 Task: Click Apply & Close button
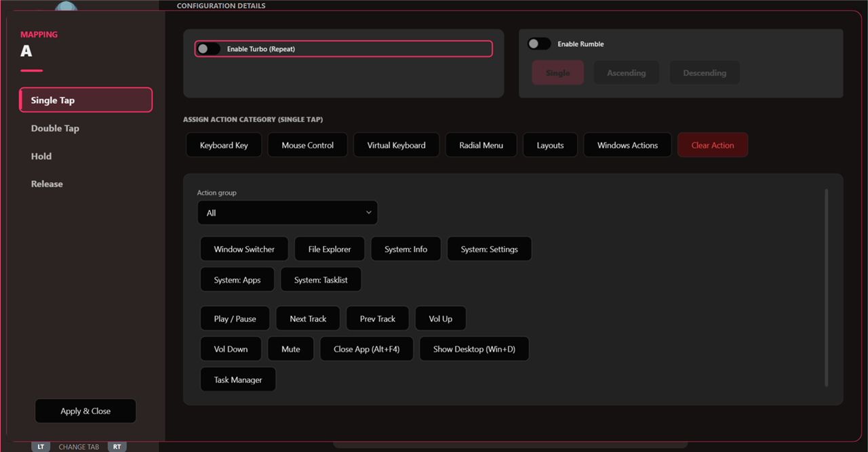click(x=85, y=411)
